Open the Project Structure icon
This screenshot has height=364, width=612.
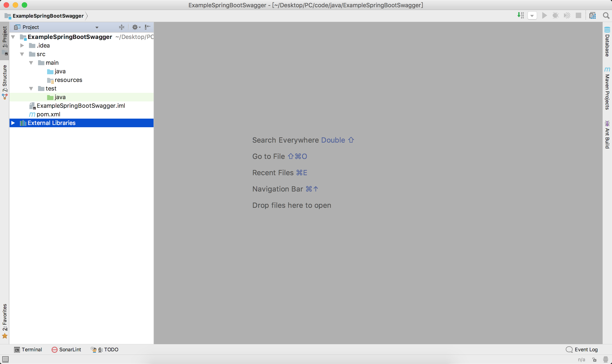(593, 15)
